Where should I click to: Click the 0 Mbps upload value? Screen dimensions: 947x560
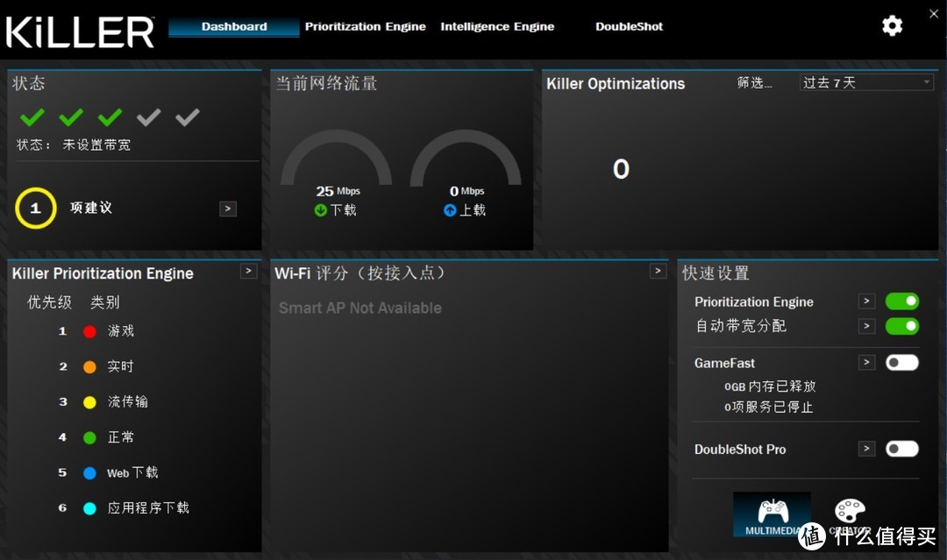pos(466,191)
